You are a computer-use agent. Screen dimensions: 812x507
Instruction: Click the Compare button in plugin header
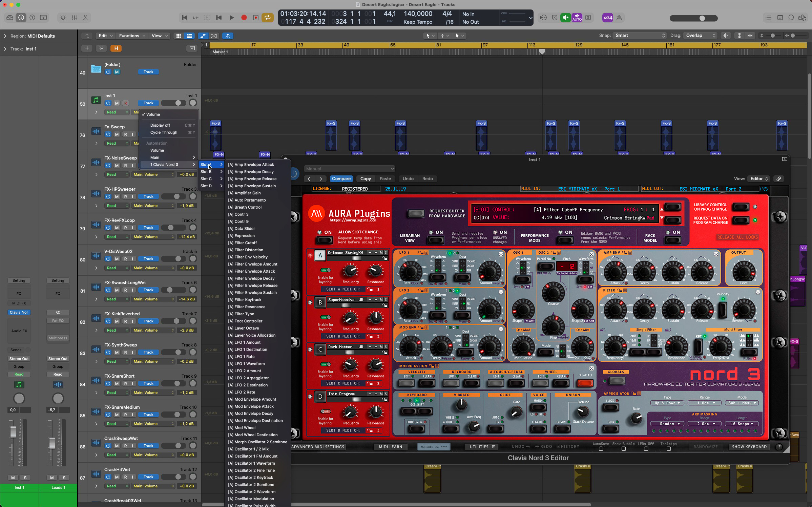(x=341, y=178)
